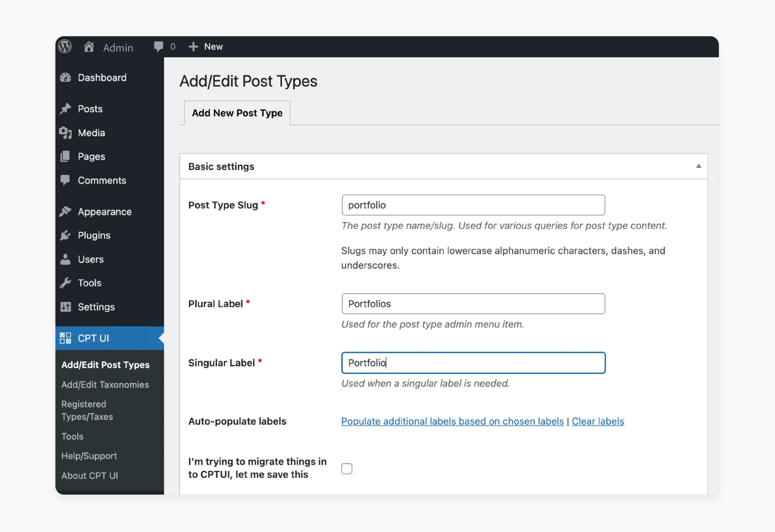This screenshot has height=532, width=775.
Task: Click Admin site name in admin bar
Action: (118, 48)
